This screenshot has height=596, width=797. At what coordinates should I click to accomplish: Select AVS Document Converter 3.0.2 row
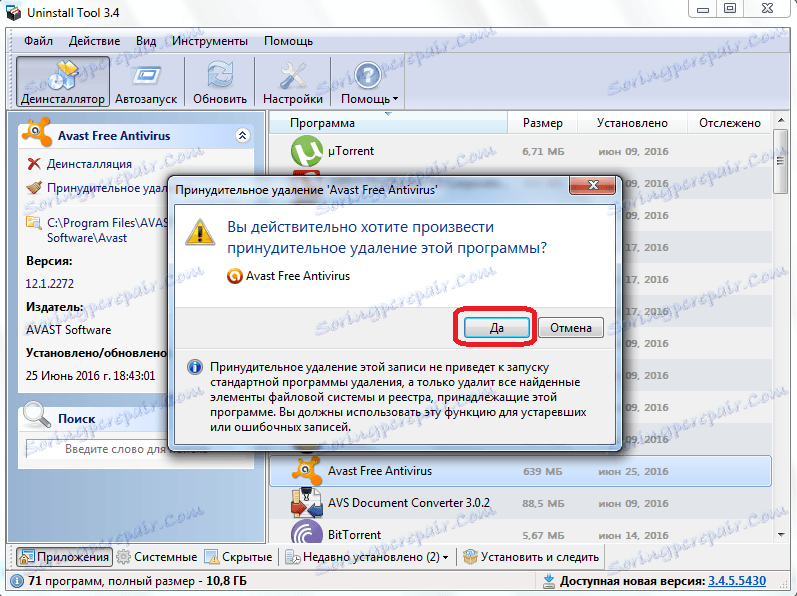(520, 503)
